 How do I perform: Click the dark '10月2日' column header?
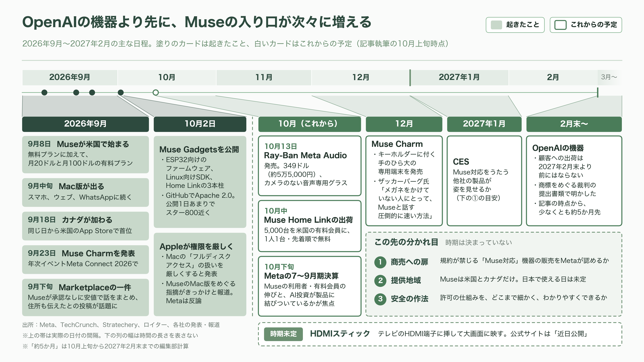tap(200, 124)
